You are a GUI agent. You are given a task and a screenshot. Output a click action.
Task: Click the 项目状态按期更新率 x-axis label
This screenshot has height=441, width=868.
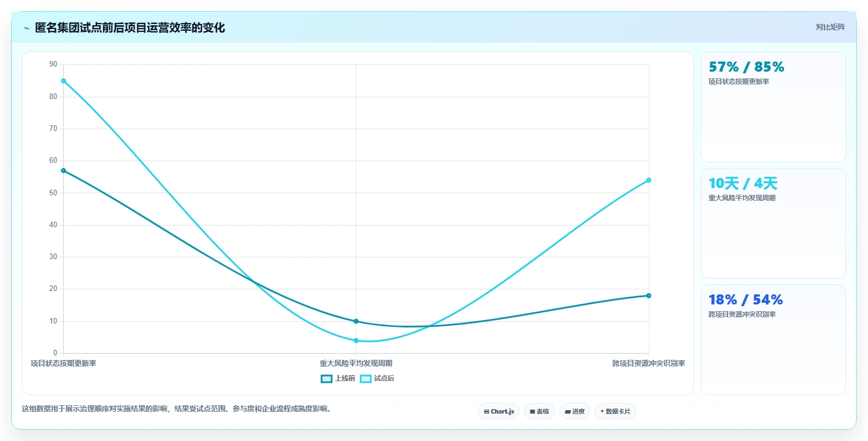point(63,364)
